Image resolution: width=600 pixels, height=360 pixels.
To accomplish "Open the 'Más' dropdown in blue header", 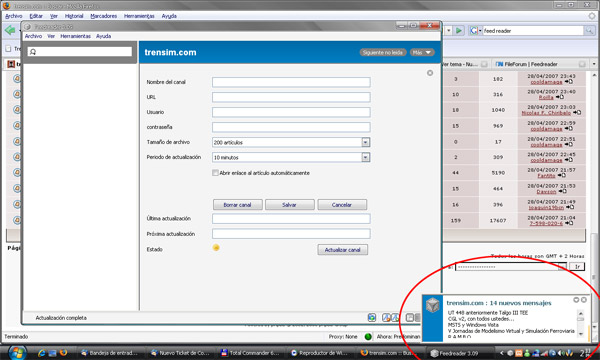I will (x=422, y=52).
